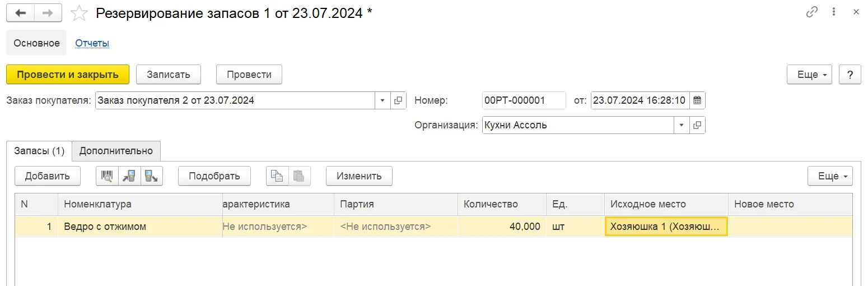Open the Отчеты section

pyautogui.click(x=92, y=43)
